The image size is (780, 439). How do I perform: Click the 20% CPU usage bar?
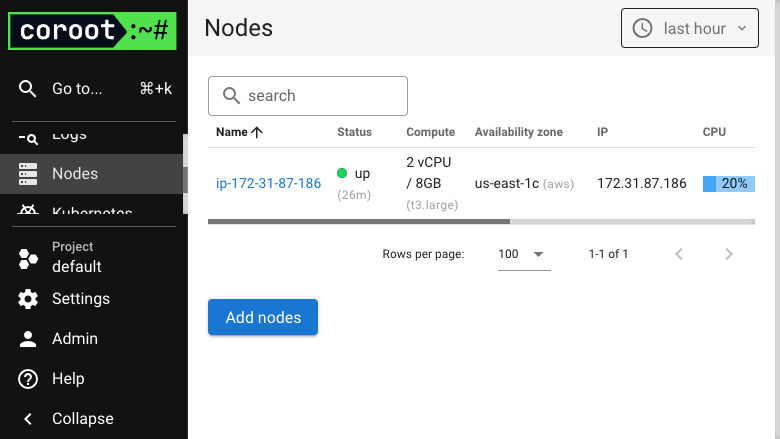click(x=729, y=183)
